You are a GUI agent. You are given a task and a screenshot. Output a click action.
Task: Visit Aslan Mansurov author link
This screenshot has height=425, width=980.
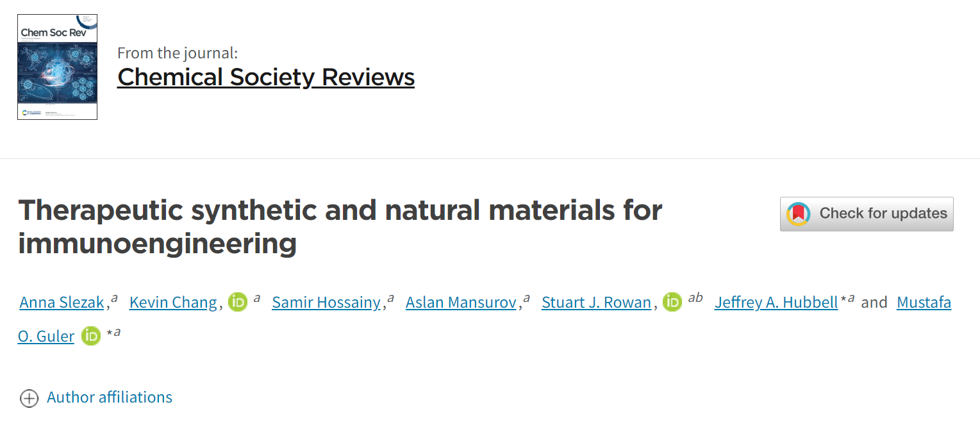[x=461, y=302]
